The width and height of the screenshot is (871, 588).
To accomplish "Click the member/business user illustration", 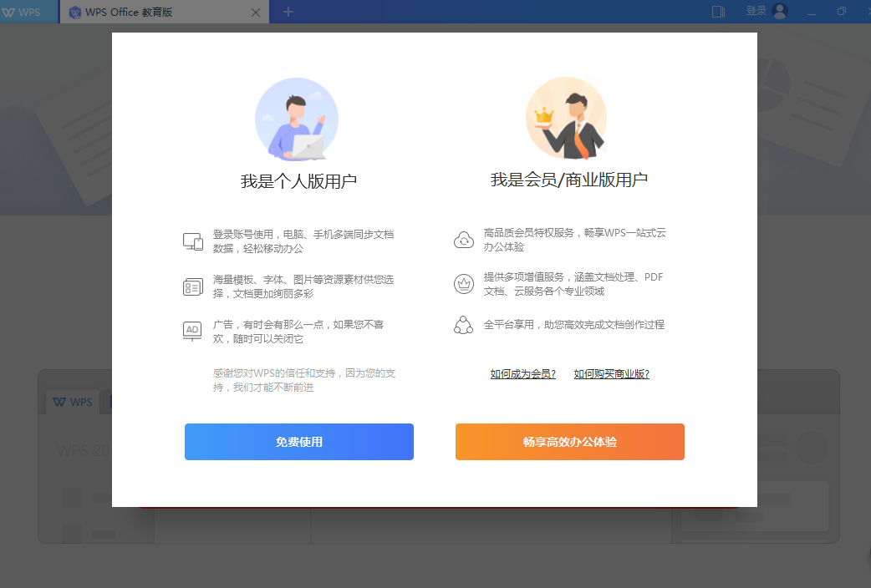I will click(x=567, y=119).
